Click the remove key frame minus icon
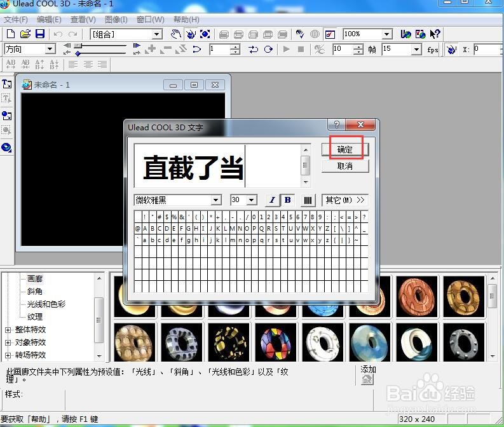This screenshot has height=427, width=504. [x=165, y=49]
